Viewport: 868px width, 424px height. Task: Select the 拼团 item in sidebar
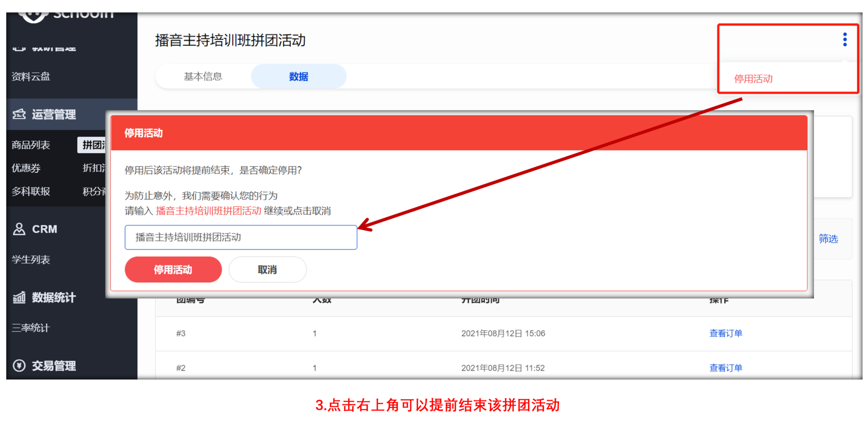92,145
